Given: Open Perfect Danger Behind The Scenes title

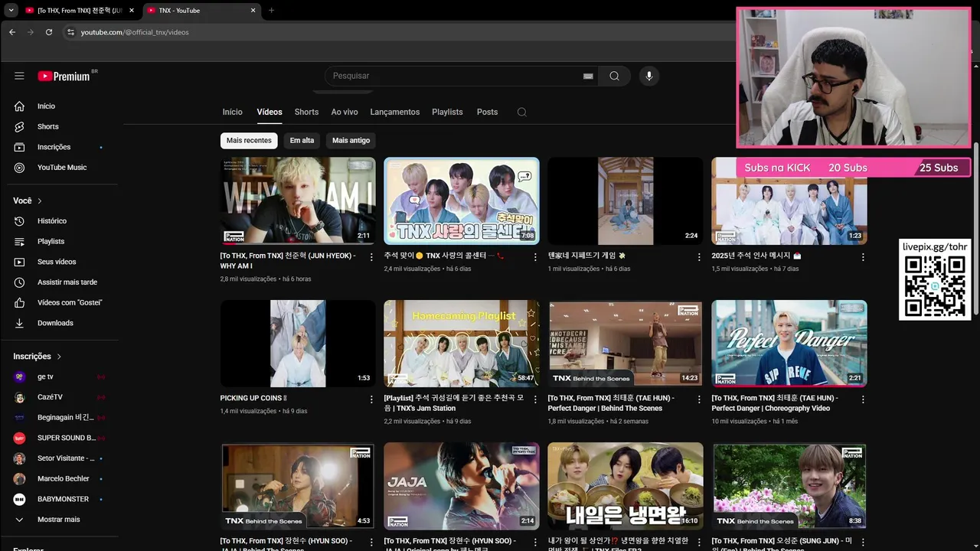Looking at the screenshot, I should tap(611, 403).
